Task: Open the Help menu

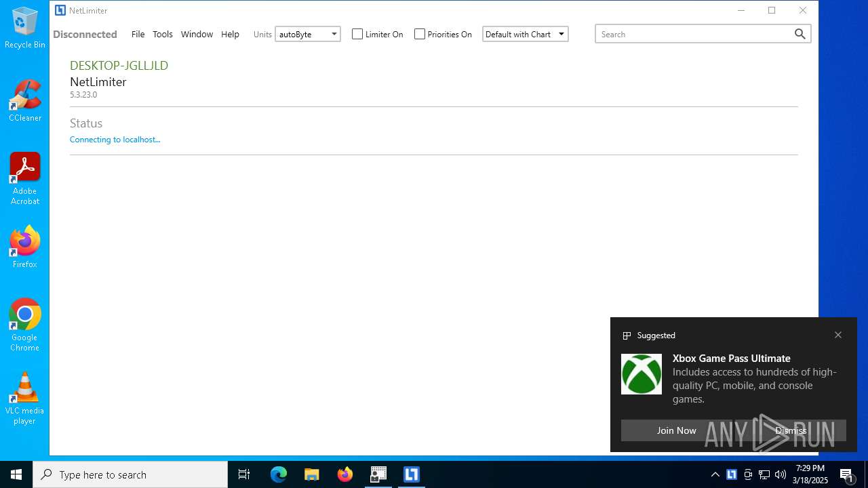Action: pyautogui.click(x=230, y=34)
